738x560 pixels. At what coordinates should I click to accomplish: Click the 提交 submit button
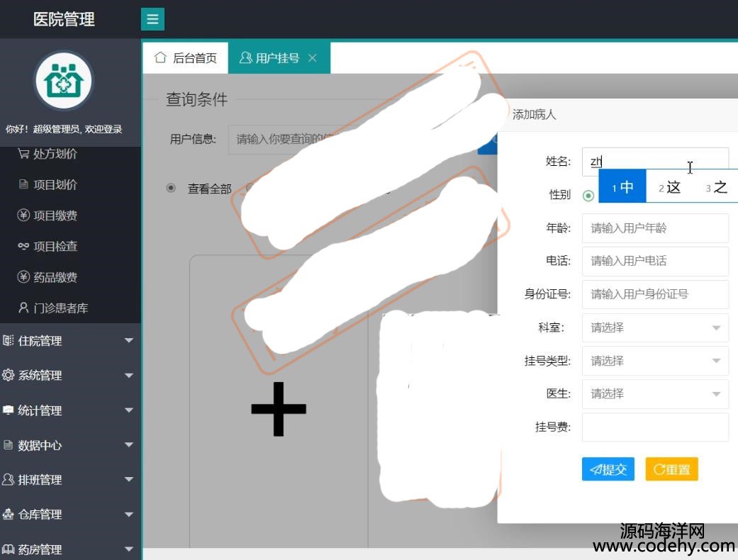(608, 469)
